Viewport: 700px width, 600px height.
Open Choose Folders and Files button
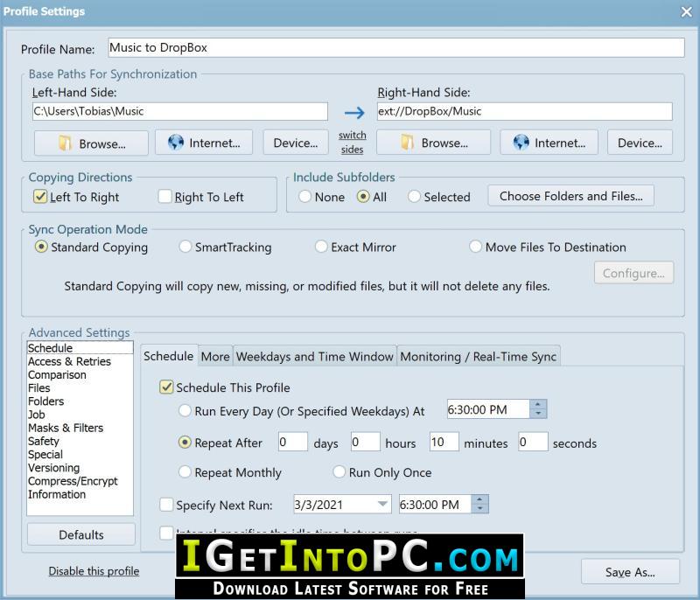coord(571,196)
